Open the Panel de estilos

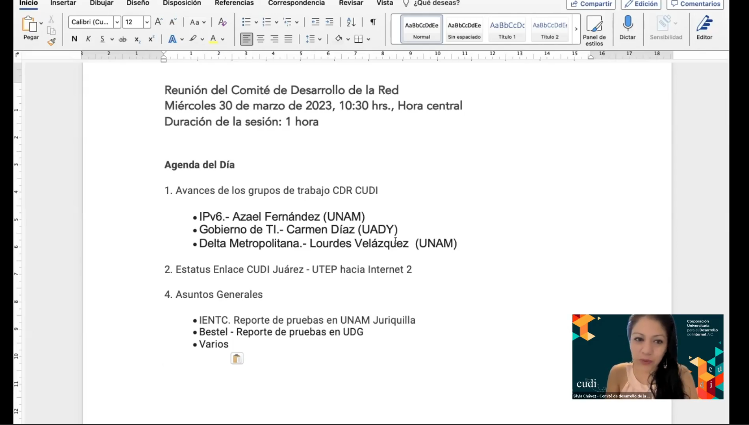click(x=594, y=30)
